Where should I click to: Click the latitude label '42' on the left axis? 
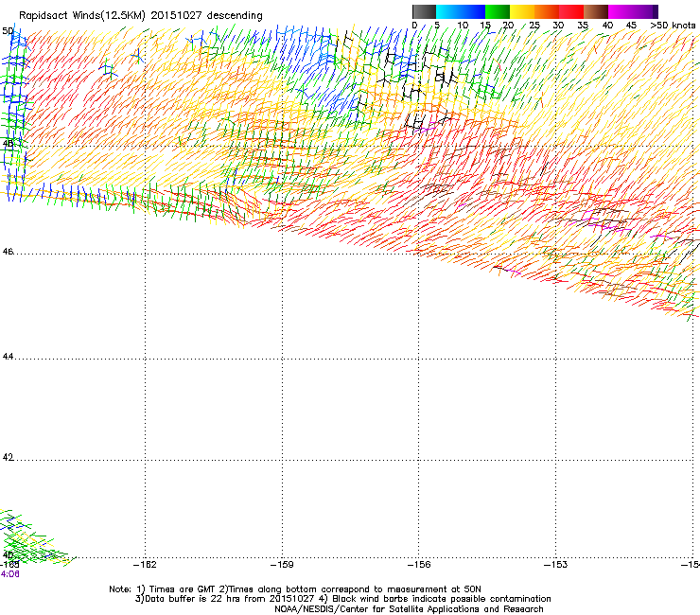click(x=8, y=457)
